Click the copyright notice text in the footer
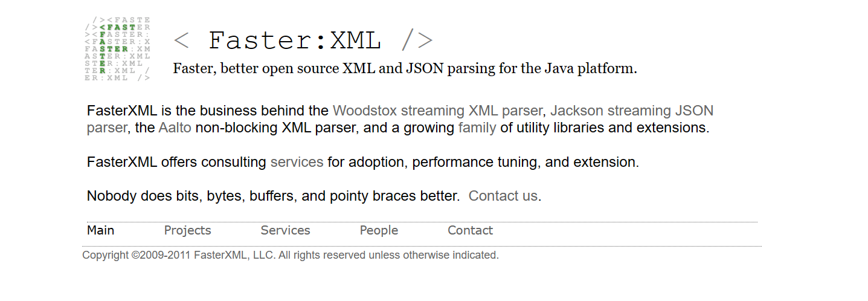Viewport: 868px width, 301px height. click(x=290, y=255)
